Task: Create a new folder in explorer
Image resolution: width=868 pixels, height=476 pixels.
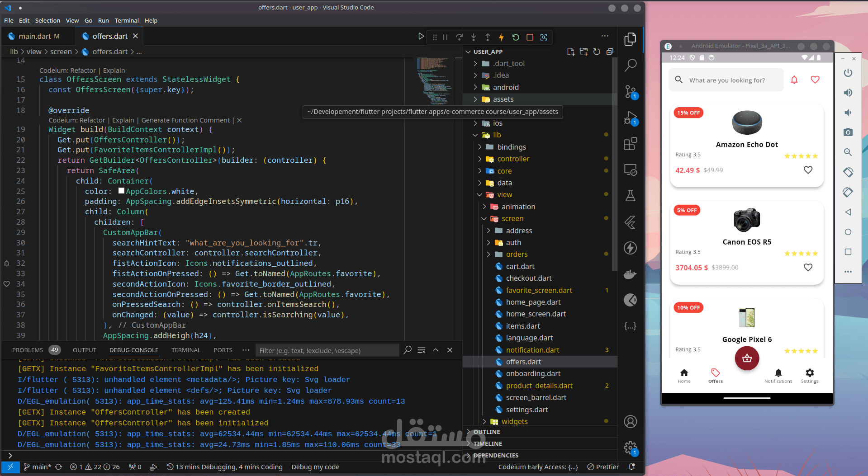Action: [584, 52]
